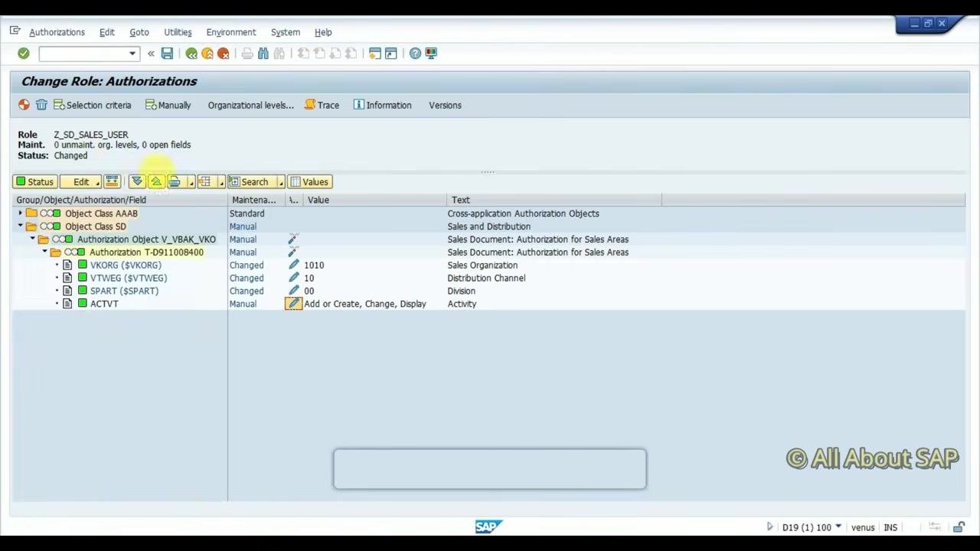
Task: Click the Values button
Action: (309, 181)
